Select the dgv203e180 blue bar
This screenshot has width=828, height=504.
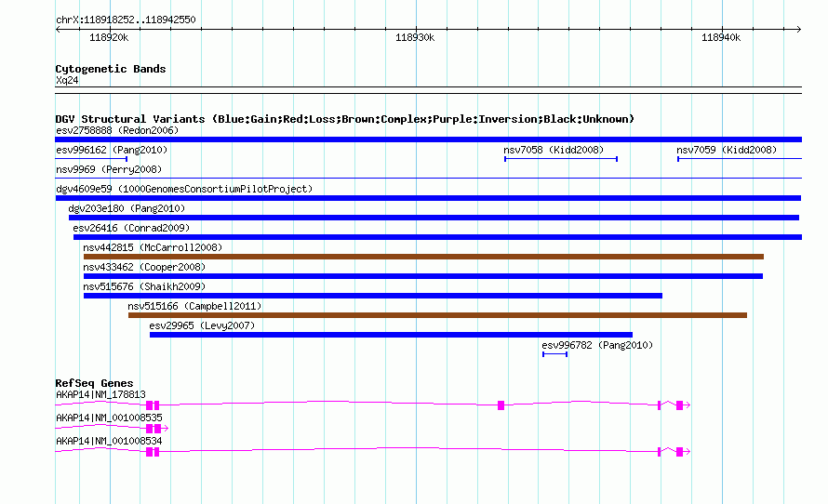[x=434, y=218]
